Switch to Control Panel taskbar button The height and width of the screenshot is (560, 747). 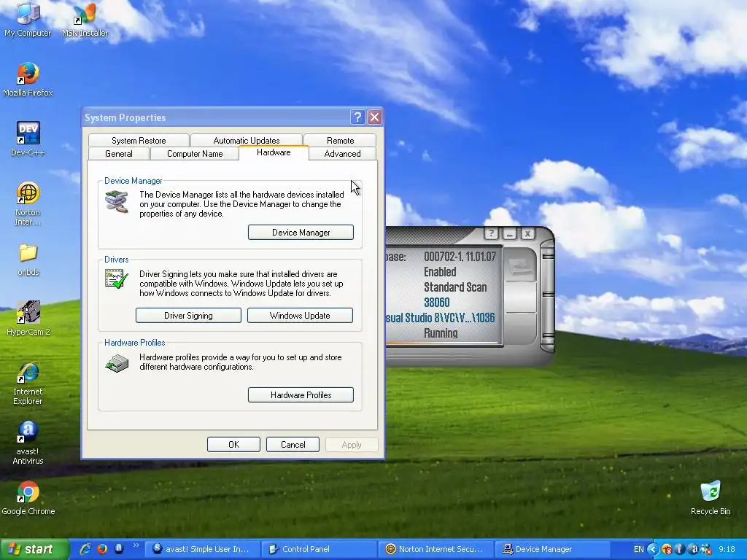(x=320, y=549)
